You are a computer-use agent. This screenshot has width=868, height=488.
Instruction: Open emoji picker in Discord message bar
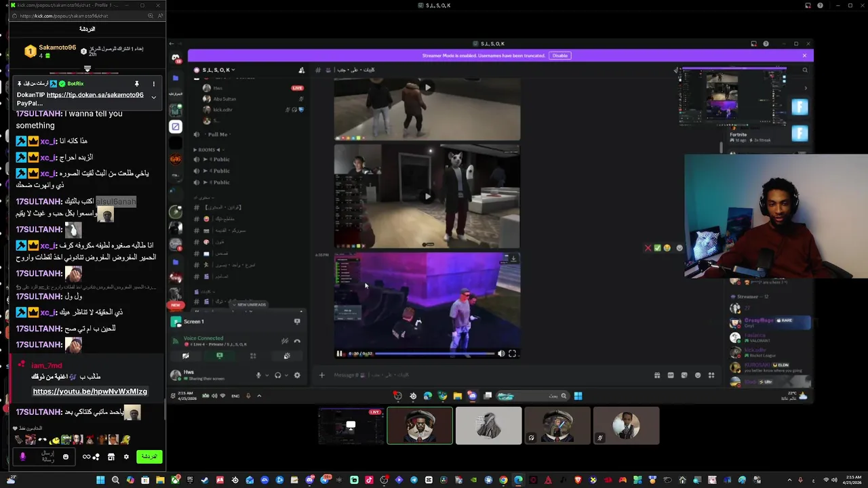(698, 375)
